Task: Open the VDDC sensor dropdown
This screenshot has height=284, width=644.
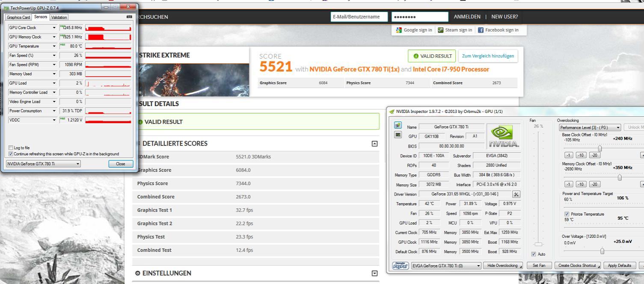Action: (54, 120)
